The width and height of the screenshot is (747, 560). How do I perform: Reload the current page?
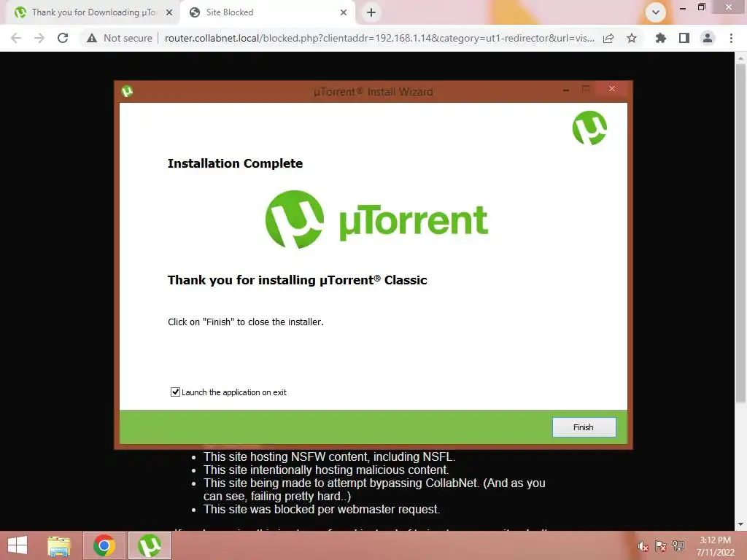coord(63,38)
